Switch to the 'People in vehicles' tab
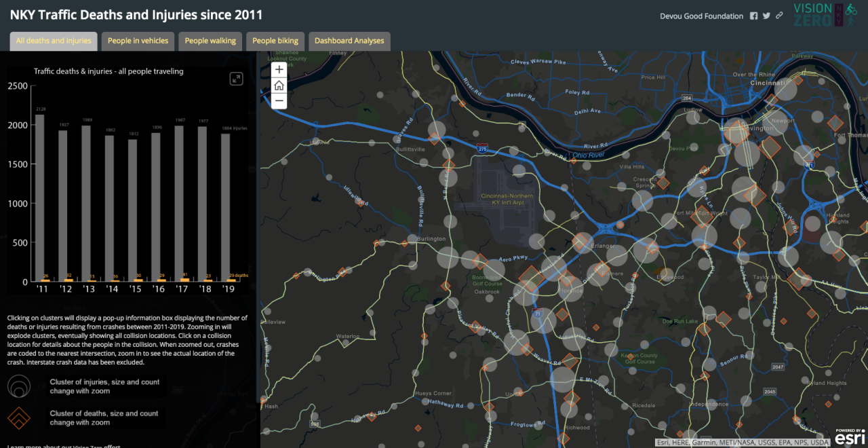 pyautogui.click(x=138, y=41)
